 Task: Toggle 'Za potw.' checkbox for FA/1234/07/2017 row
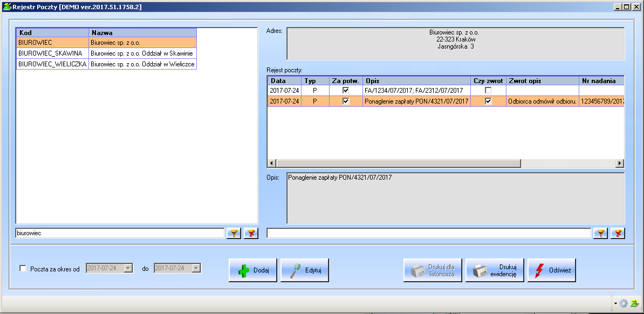click(x=346, y=90)
